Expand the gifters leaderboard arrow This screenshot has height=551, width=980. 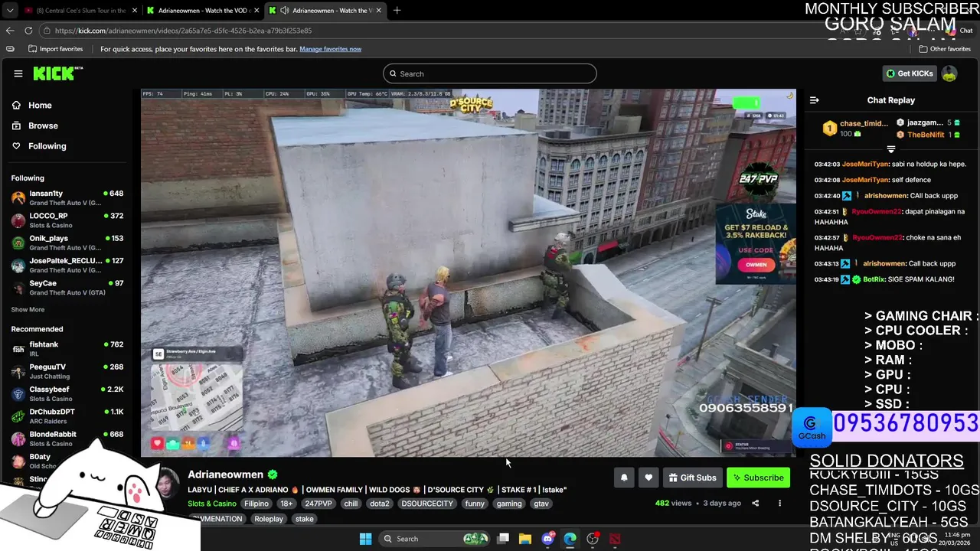[x=891, y=149]
